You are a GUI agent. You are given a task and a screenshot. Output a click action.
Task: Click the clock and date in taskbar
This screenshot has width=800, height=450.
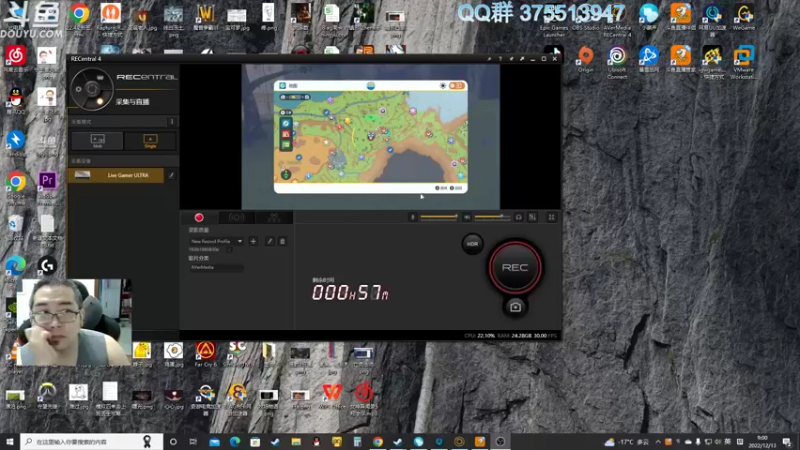point(762,441)
